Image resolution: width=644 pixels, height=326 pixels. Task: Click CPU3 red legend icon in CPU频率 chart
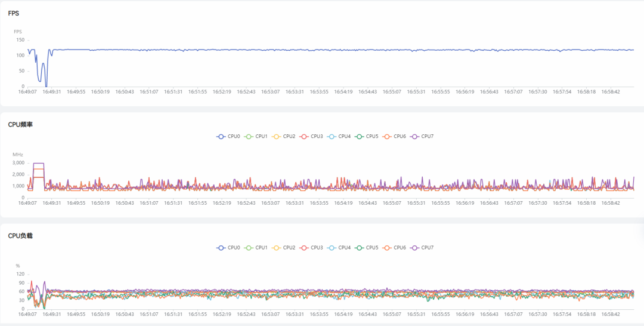coord(304,137)
